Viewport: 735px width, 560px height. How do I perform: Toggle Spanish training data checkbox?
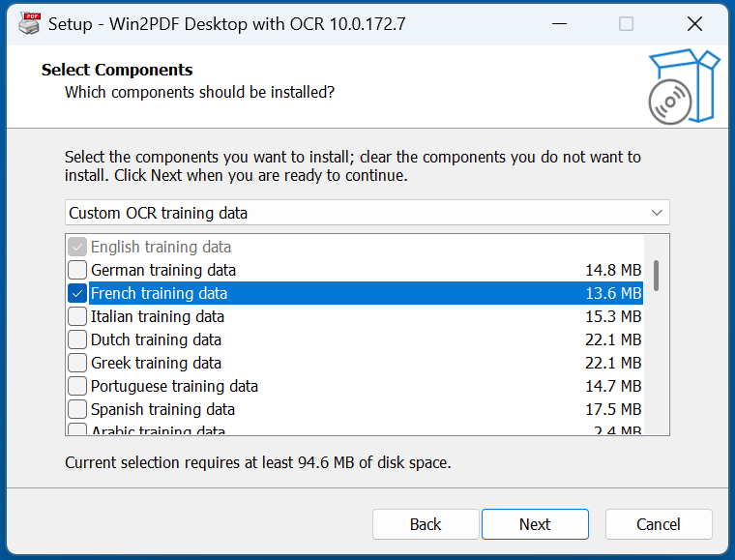[x=77, y=409]
